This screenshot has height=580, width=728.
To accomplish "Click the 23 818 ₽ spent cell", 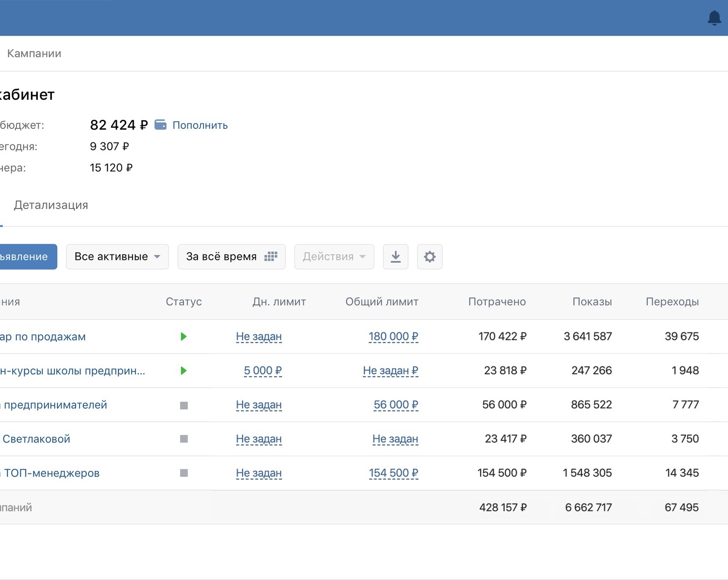I will point(506,371).
